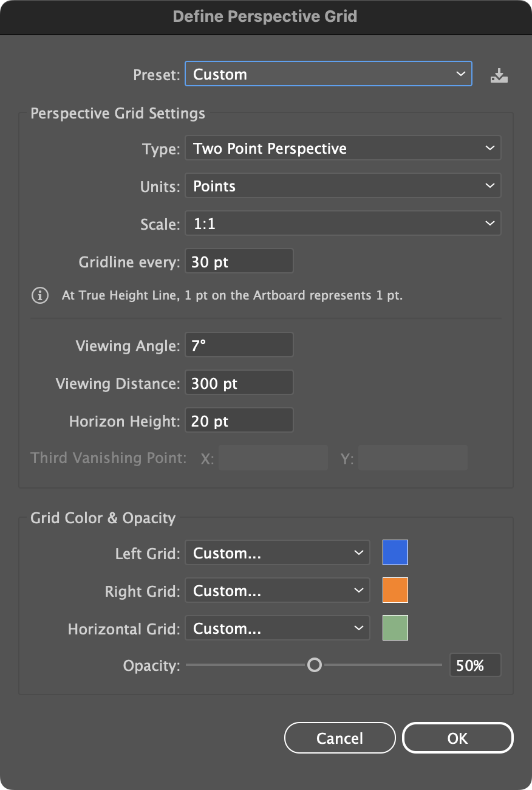Click the green Horizontal Grid color swatch
532x790 pixels.
(x=395, y=628)
